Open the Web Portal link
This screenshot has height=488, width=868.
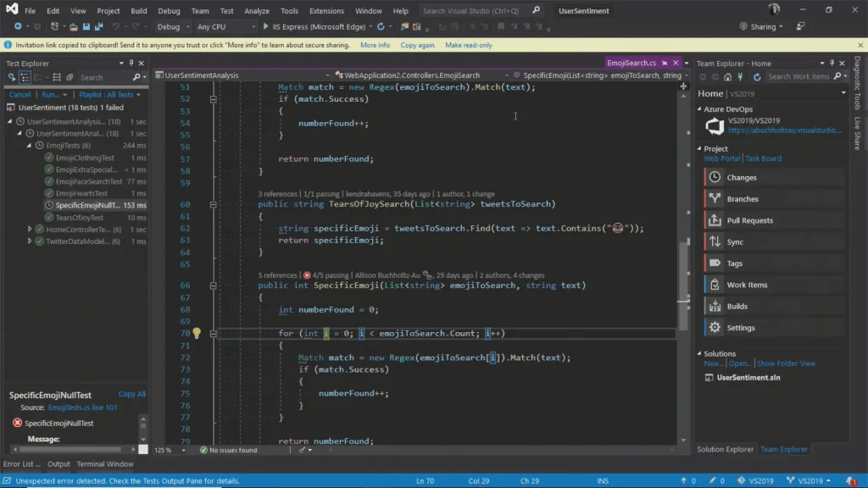722,158
